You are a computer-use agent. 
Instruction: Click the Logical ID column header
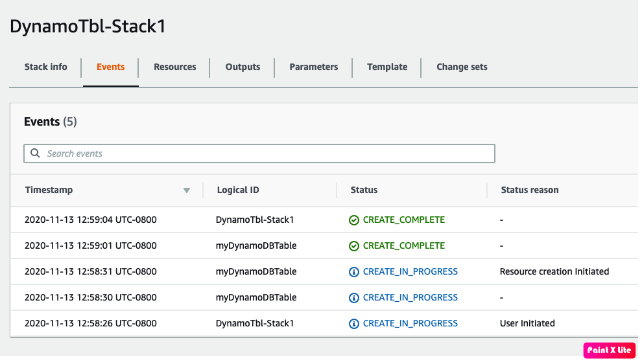click(x=237, y=190)
